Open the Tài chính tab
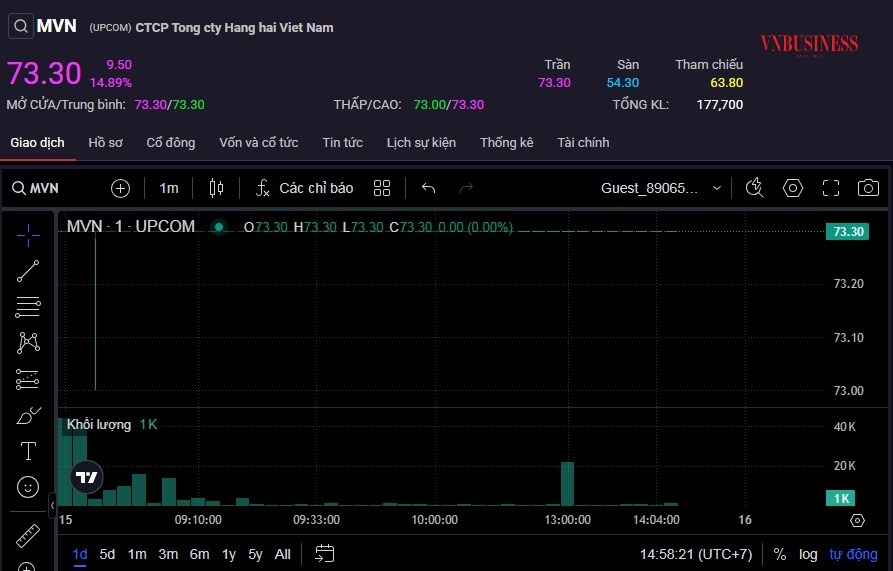This screenshot has width=893, height=571. pos(583,142)
